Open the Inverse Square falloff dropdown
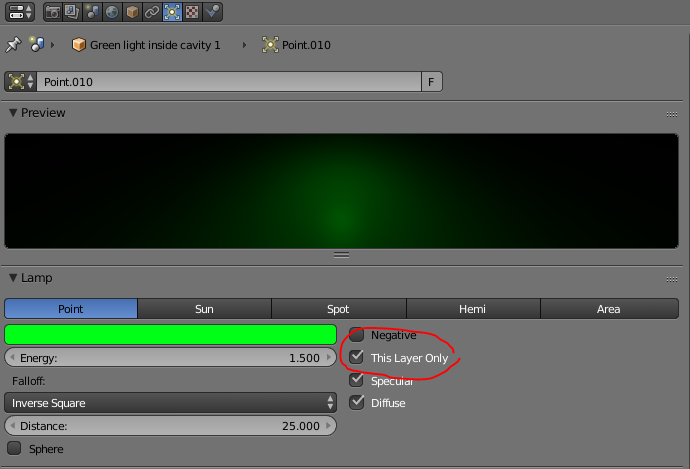The width and height of the screenshot is (690, 469). pos(170,403)
